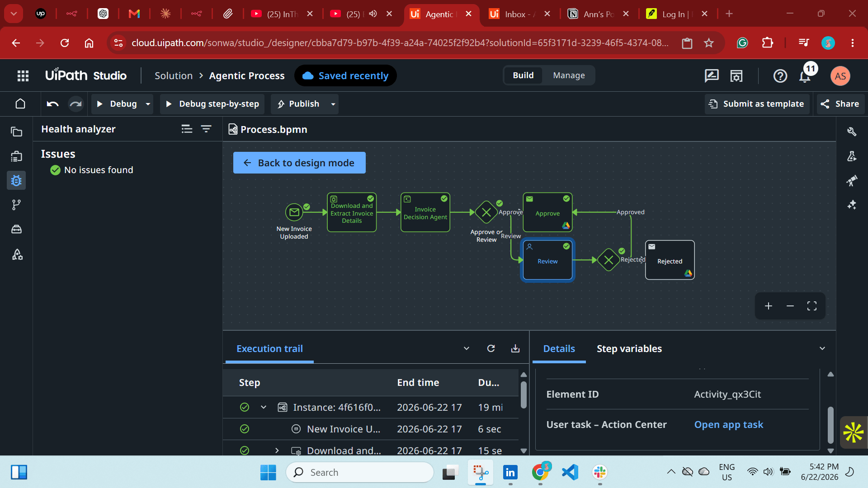Click the Details panel scrollbar thumb

point(830,425)
